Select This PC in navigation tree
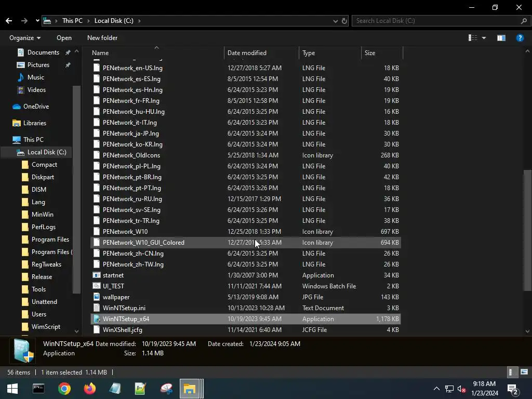Image resolution: width=532 pixels, height=399 pixels. click(x=33, y=139)
